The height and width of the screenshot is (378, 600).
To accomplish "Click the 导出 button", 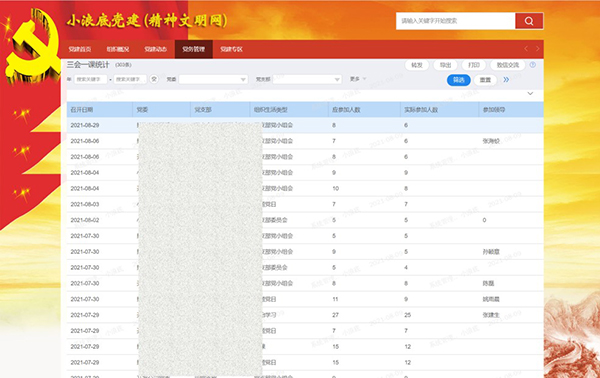I will pos(445,65).
